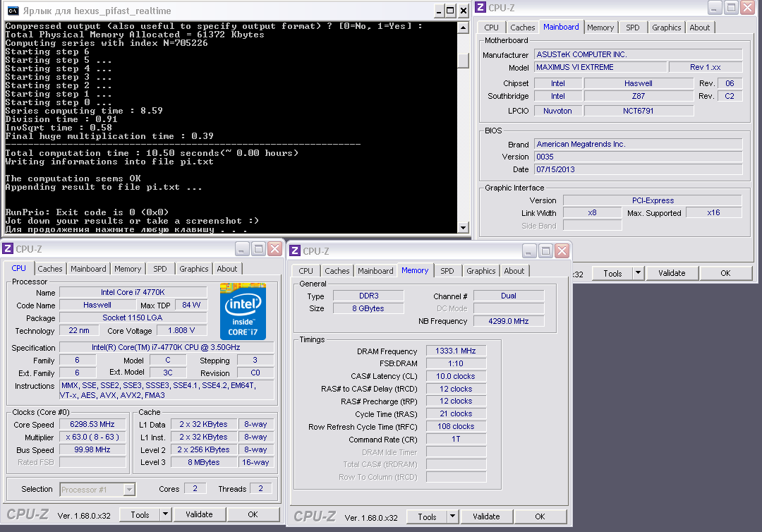
Task: Click Tools button in CPU window
Action: pos(140,514)
